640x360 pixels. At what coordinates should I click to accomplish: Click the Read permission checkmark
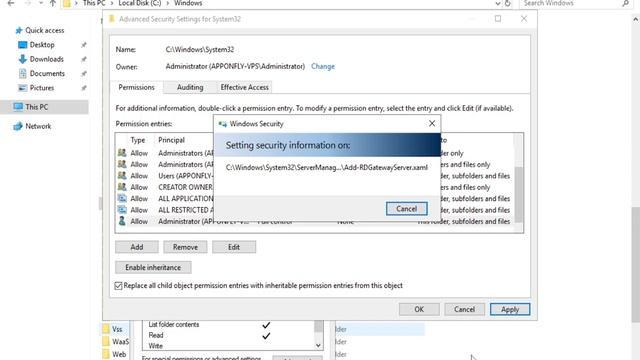coord(266,336)
